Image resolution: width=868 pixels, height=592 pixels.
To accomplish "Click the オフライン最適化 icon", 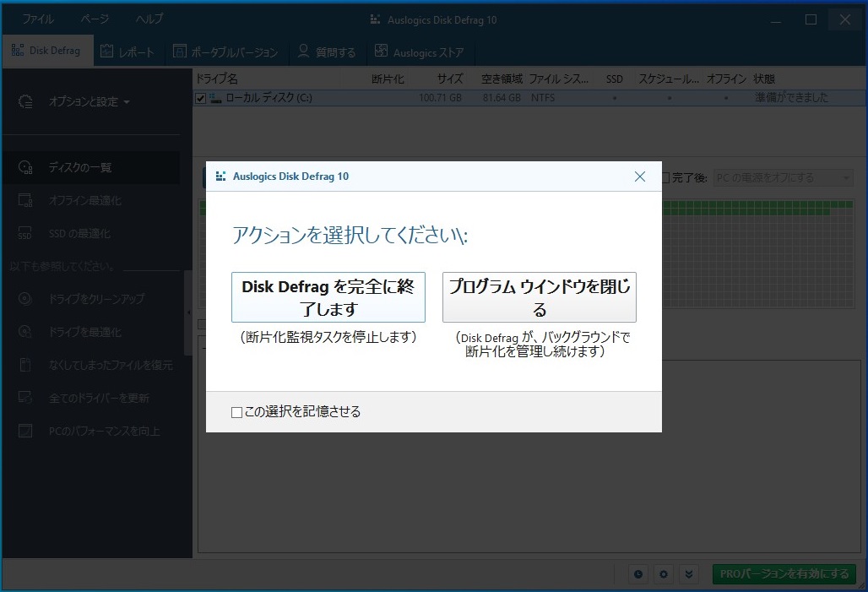I will (x=25, y=200).
